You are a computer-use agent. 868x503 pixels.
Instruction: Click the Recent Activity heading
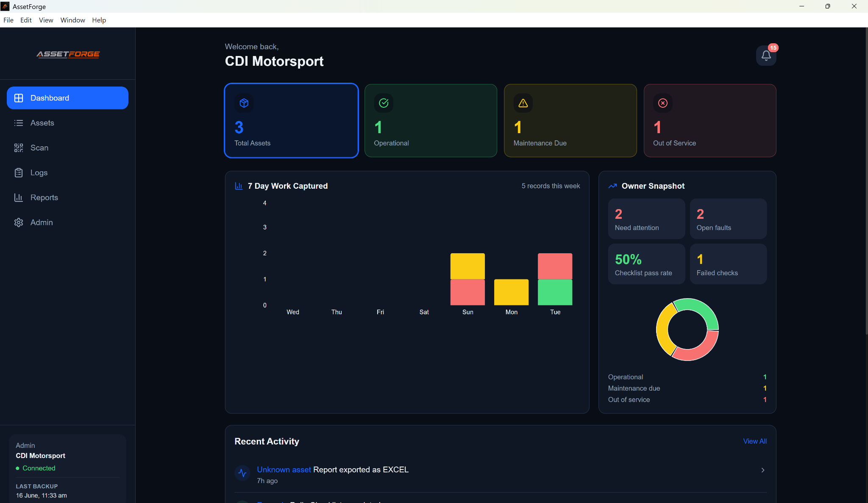[x=267, y=442]
